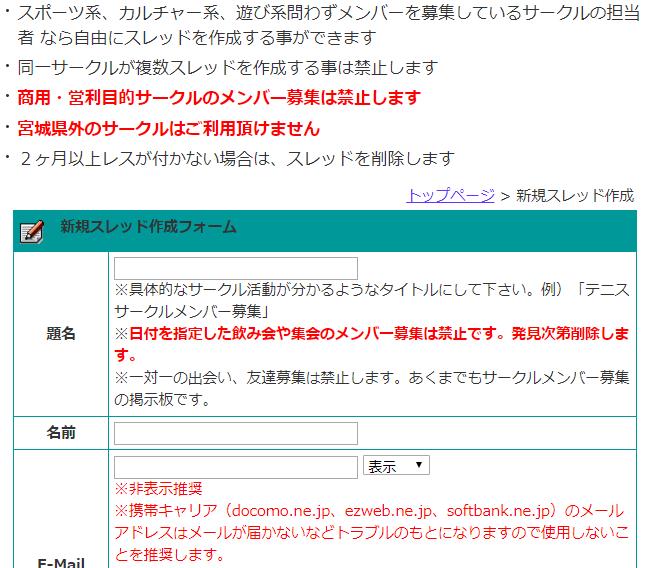Click the red 日付を指定した飲み会 warning text

click(x=371, y=344)
